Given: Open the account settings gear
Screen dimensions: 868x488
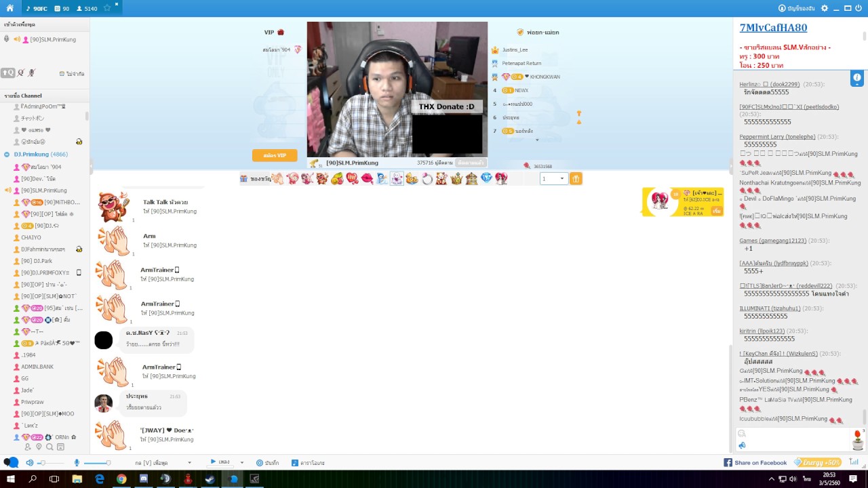Looking at the screenshot, I should coord(825,8).
